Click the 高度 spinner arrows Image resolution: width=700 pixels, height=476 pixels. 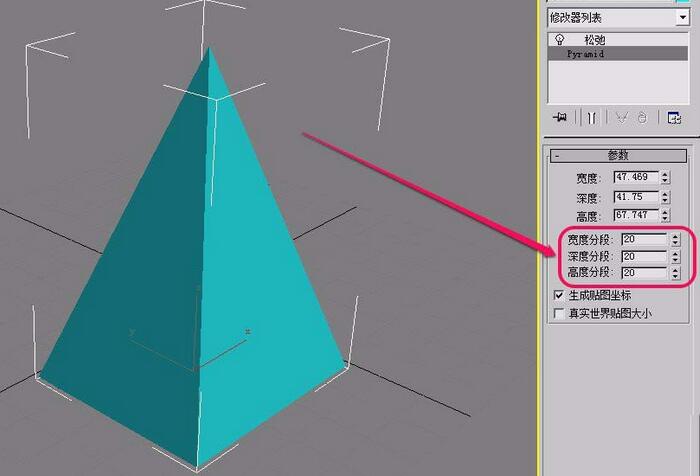coord(665,215)
